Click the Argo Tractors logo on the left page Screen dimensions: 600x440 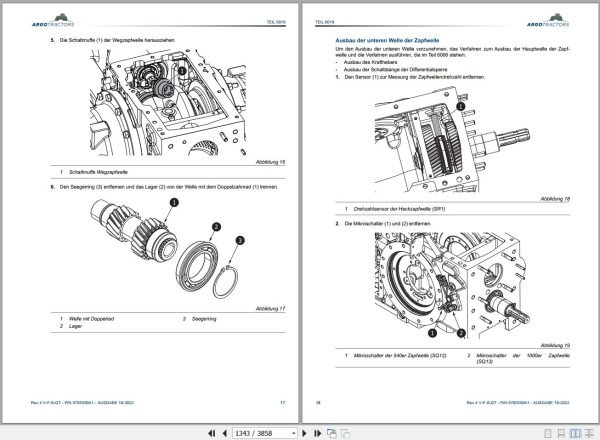click(53, 20)
